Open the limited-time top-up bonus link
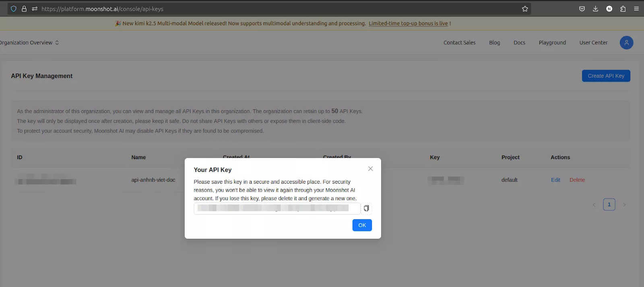 pos(408,23)
